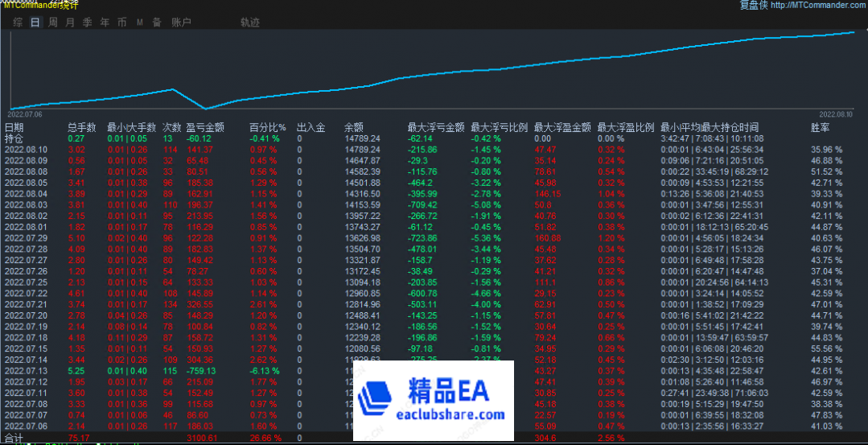
Task: Select the 2022.08.10 row date
Action: tap(26, 150)
